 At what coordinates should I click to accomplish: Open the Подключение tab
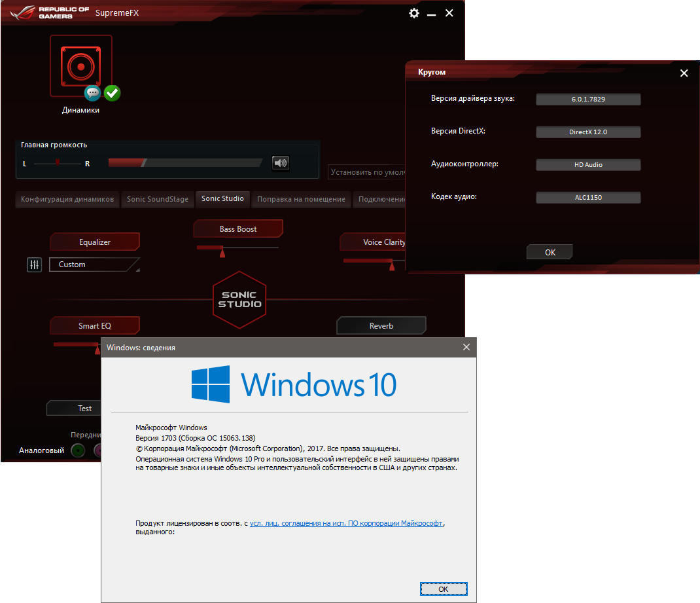(379, 199)
